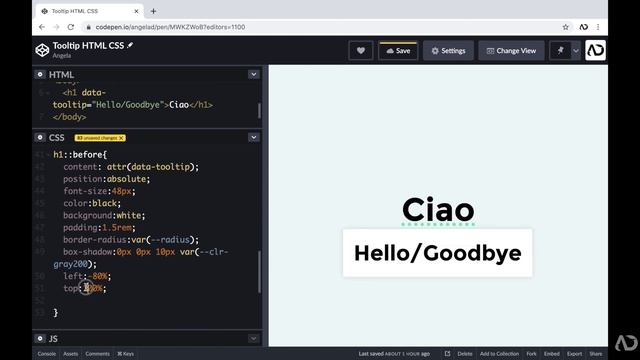Bookmark this page with star icon

tap(565, 27)
